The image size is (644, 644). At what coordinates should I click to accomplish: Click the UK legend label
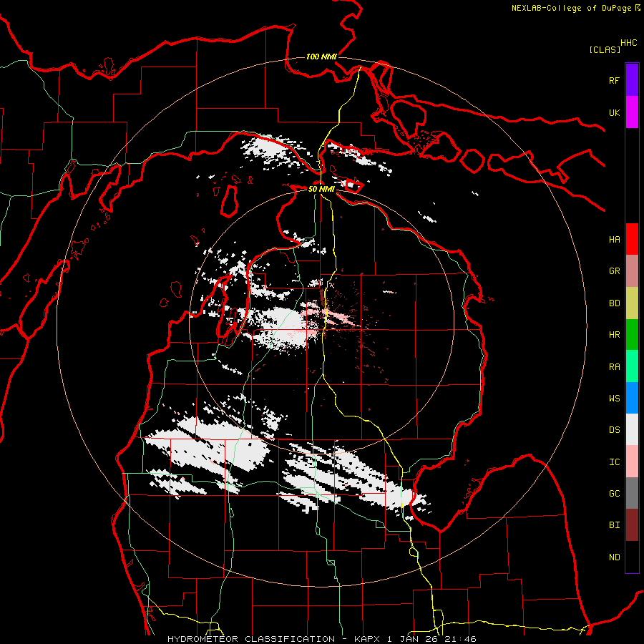(614, 112)
